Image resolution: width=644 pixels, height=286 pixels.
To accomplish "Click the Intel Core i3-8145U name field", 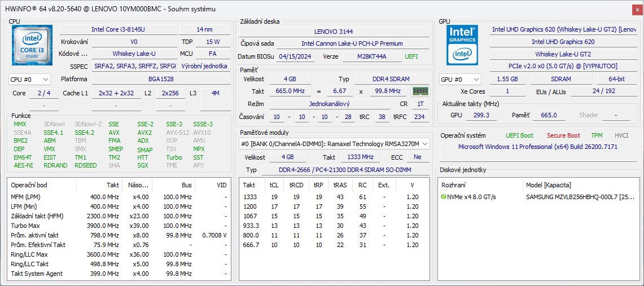I will (x=117, y=29).
